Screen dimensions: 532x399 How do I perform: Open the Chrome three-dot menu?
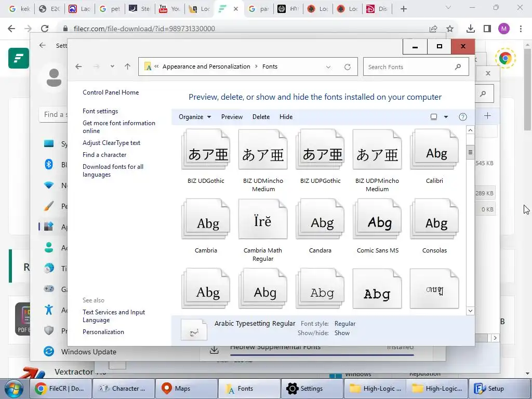521,29
